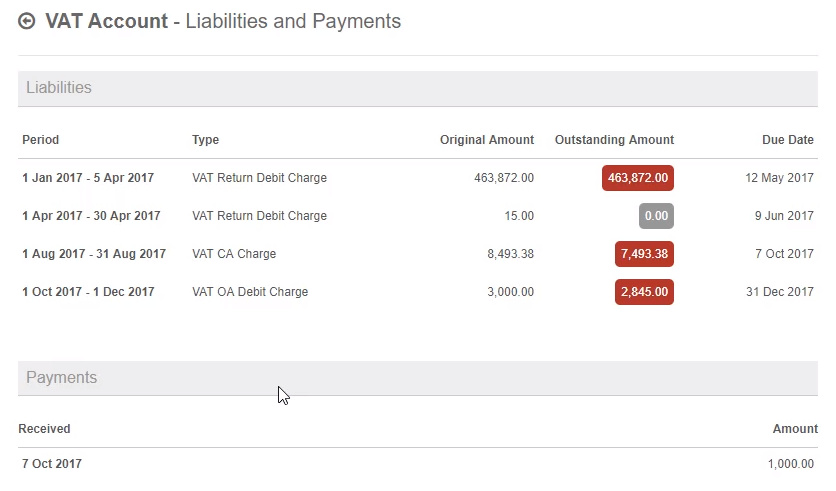Click the Period column header
This screenshot has height=491, width=836.
click(41, 140)
